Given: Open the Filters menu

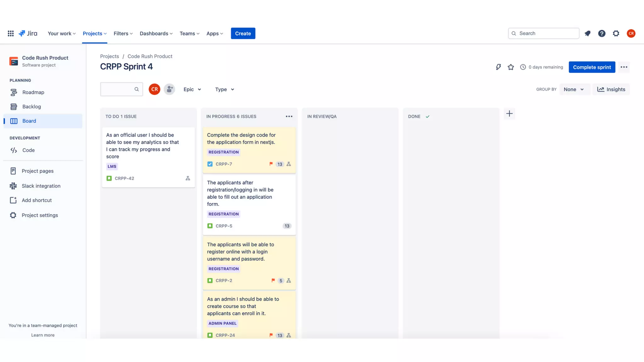Looking at the screenshot, I should (x=123, y=33).
